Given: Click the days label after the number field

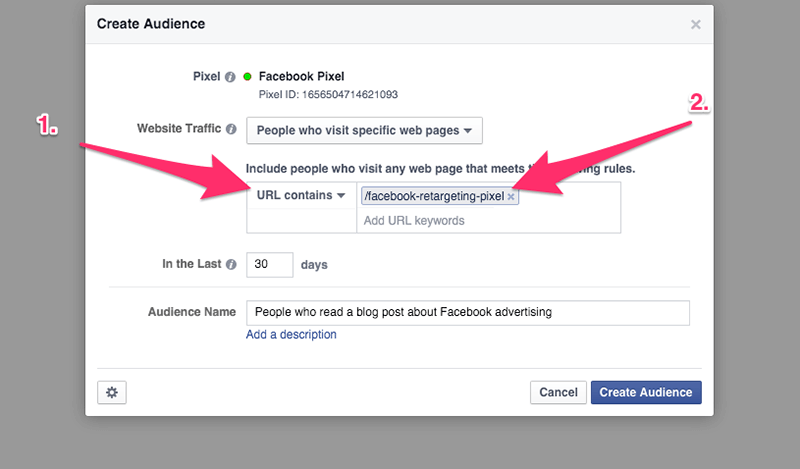Looking at the screenshot, I should click(x=314, y=265).
